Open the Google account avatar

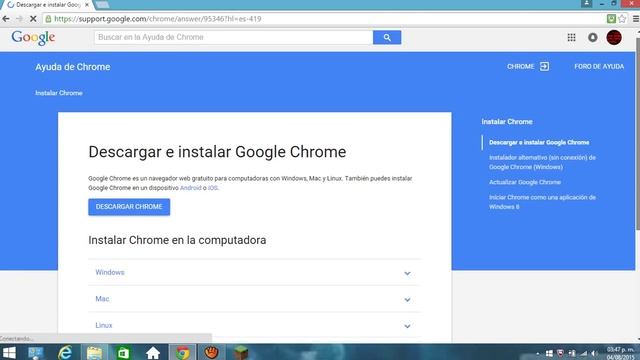pos(614,38)
